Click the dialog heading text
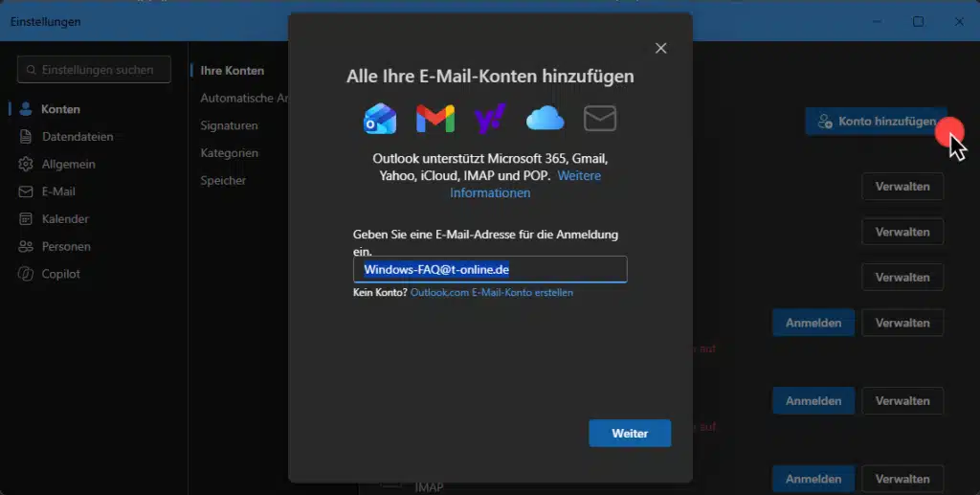 tap(490, 77)
